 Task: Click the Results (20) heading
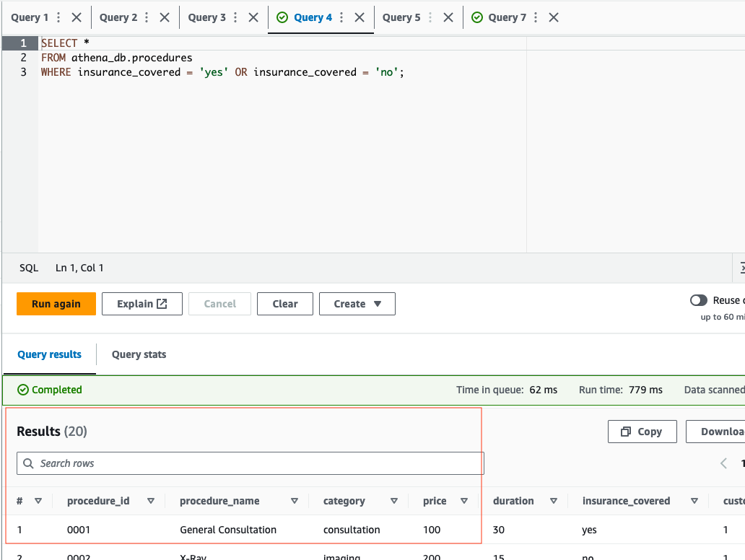[52, 432]
